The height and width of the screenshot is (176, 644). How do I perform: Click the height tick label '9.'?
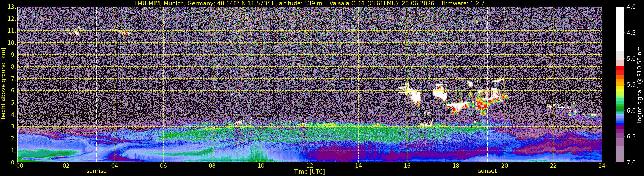pos(13,55)
